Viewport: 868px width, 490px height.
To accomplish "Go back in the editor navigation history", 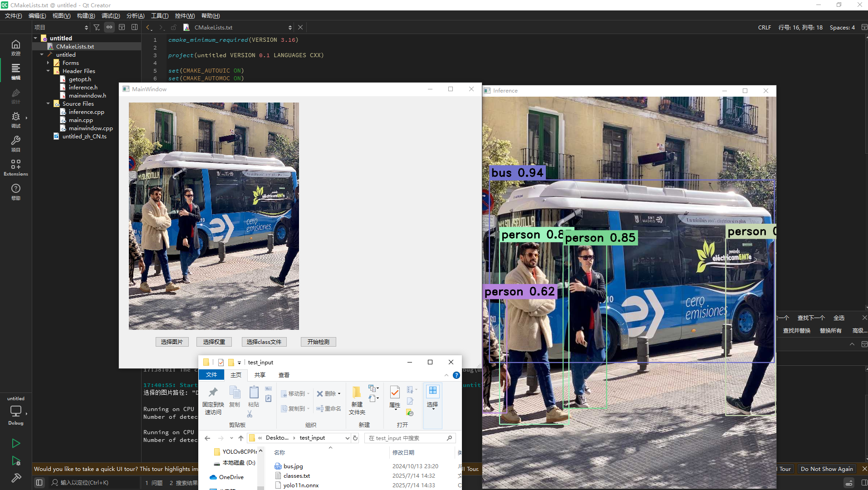I will [x=148, y=28].
